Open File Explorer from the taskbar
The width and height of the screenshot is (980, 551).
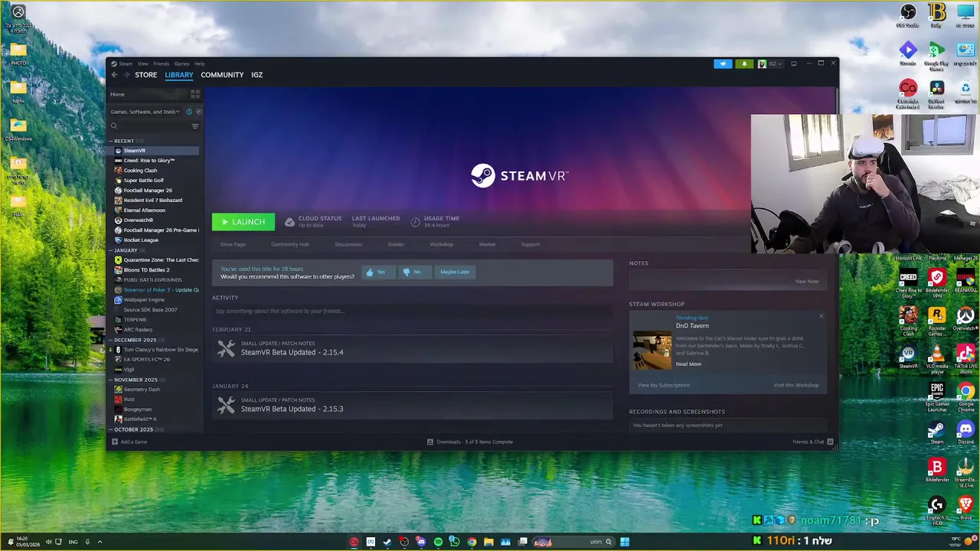[x=488, y=542]
